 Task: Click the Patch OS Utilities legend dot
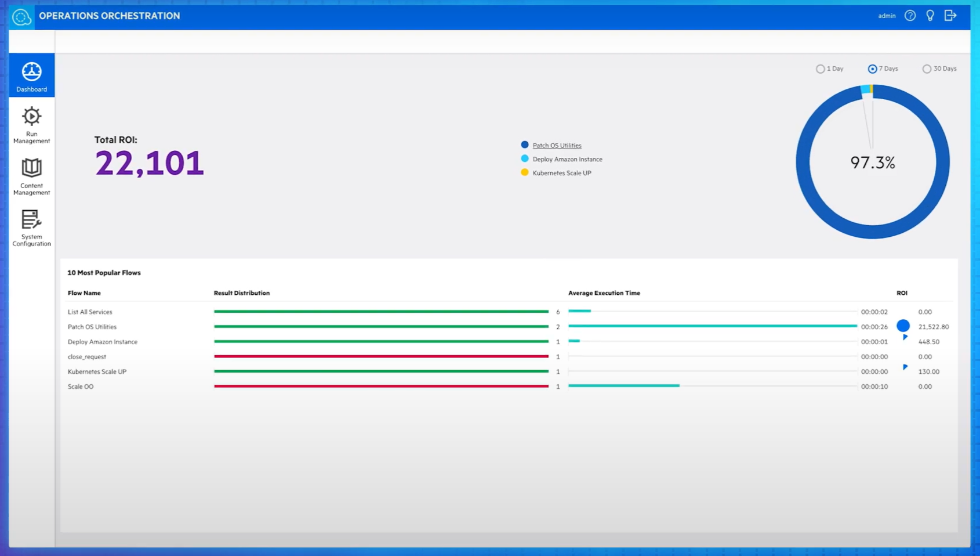click(525, 145)
